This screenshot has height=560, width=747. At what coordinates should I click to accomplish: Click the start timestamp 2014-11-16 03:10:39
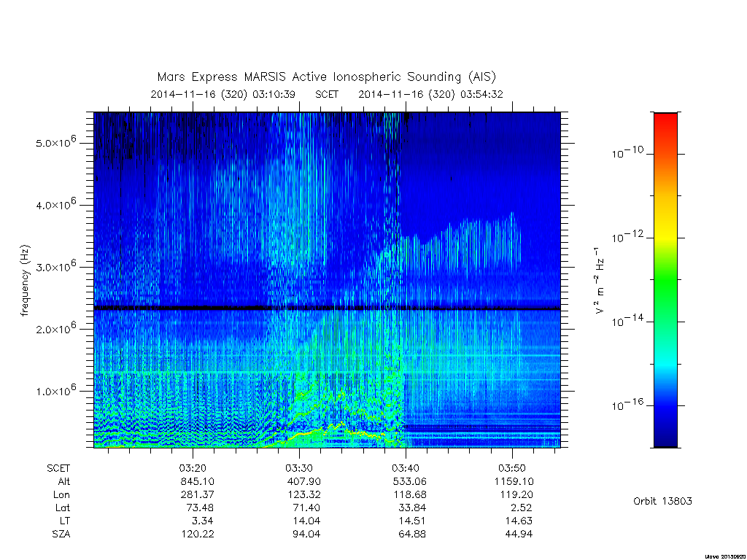coord(223,94)
